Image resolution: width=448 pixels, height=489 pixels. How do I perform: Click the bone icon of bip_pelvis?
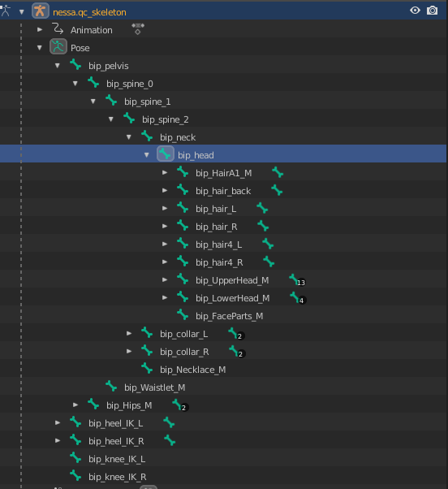click(x=75, y=65)
